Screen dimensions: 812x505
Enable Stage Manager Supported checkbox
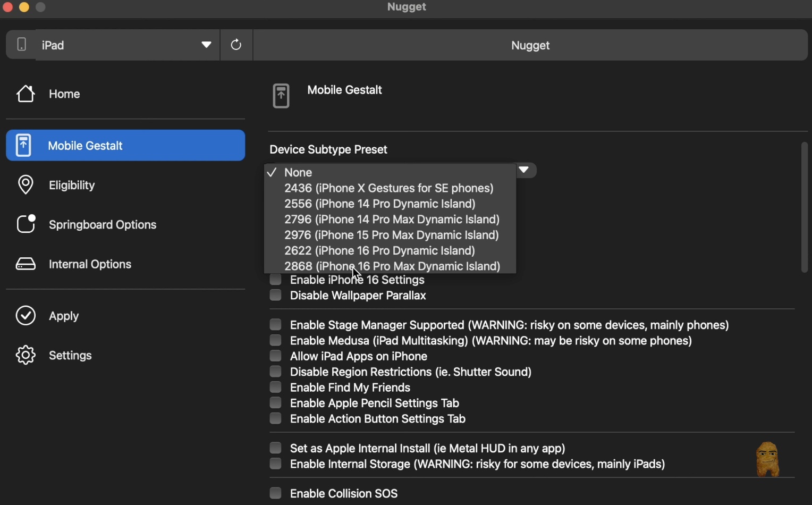(275, 325)
